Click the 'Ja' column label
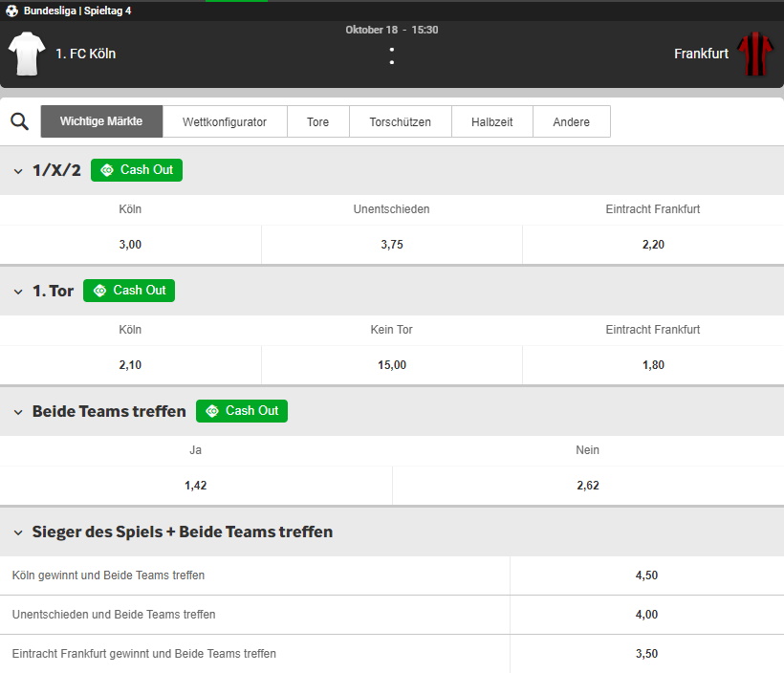This screenshot has width=784, height=673. pos(195,450)
